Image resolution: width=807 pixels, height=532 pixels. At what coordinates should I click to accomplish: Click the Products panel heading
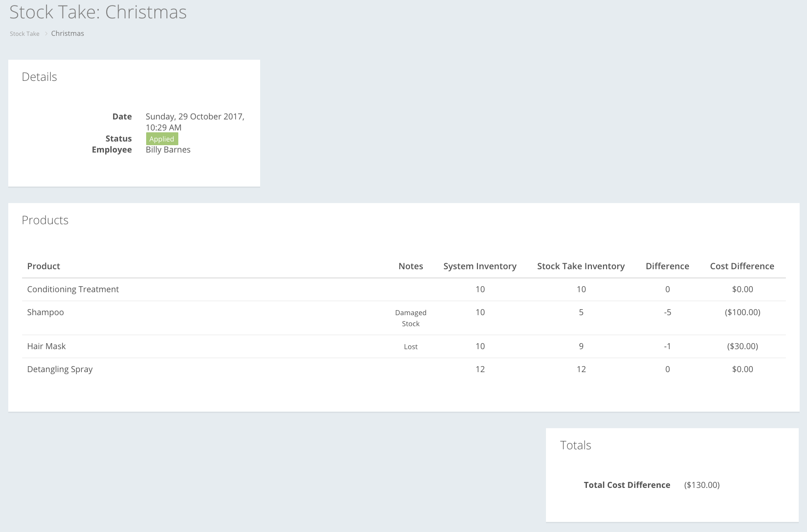coord(45,220)
